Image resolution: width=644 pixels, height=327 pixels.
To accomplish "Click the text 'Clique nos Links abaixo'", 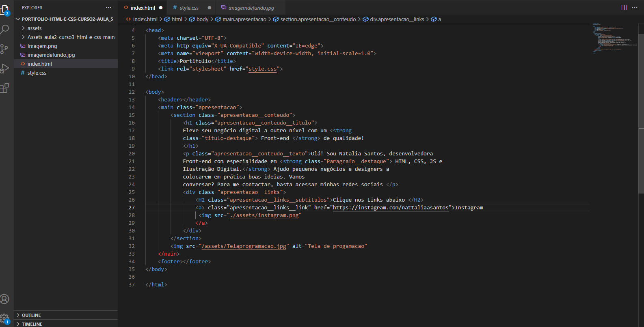I will tap(369, 200).
